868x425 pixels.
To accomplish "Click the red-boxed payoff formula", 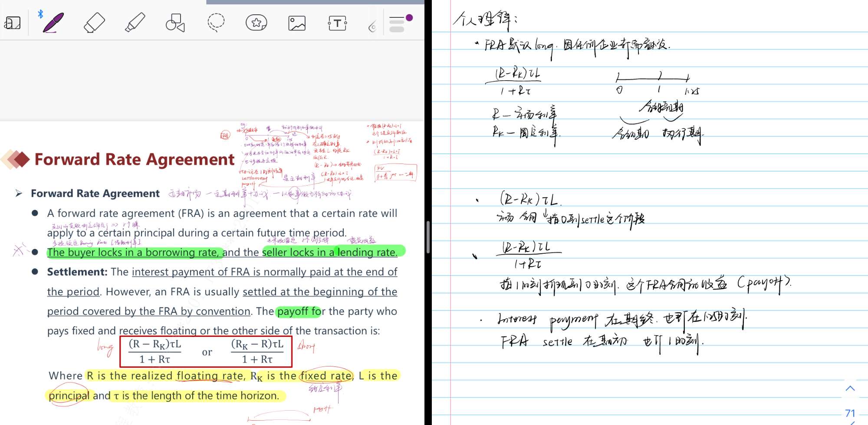I will [x=206, y=352].
